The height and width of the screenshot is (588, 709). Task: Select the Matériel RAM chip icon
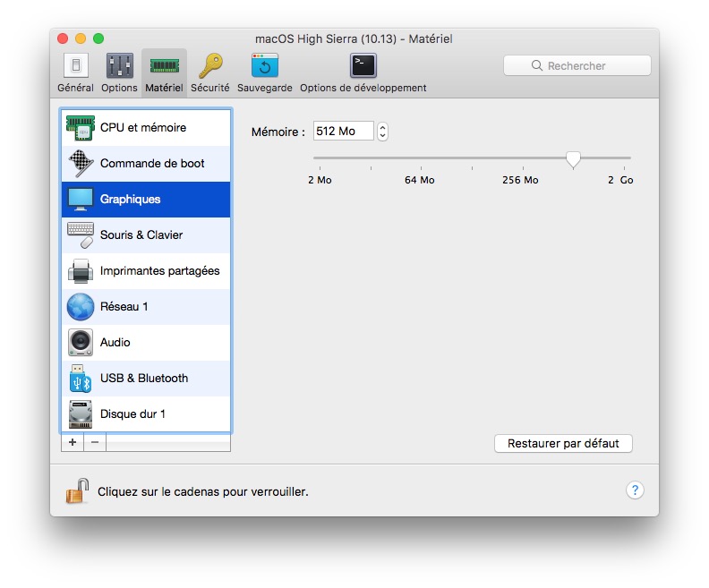coord(164,66)
